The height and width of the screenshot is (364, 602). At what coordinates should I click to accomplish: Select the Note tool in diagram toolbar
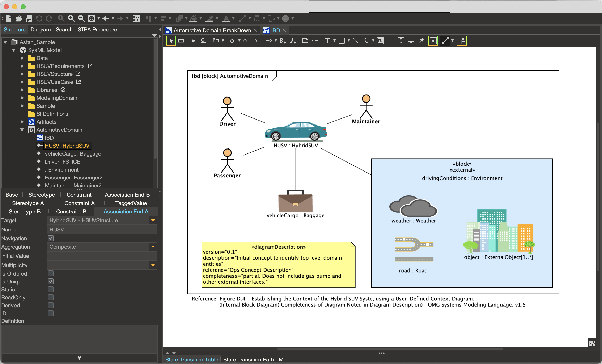(305, 40)
